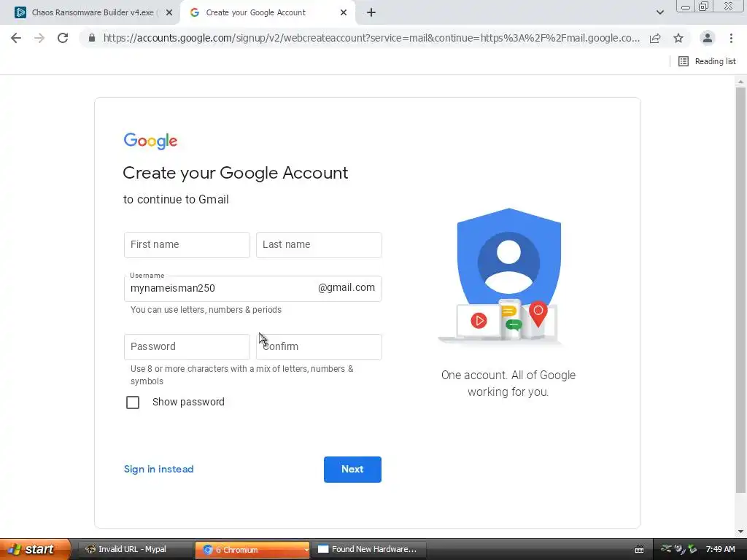Reload the page with the refresh icon
The height and width of the screenshot is (560, 747).
tap(63, 38)
